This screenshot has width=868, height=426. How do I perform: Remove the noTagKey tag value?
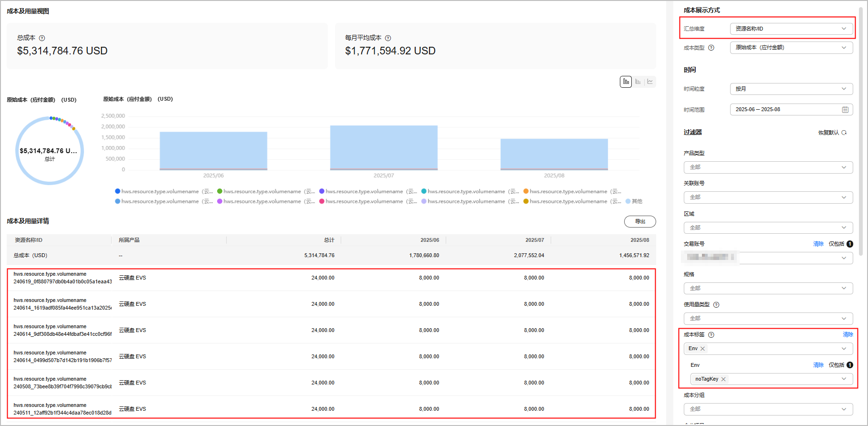tap(723, 379)
